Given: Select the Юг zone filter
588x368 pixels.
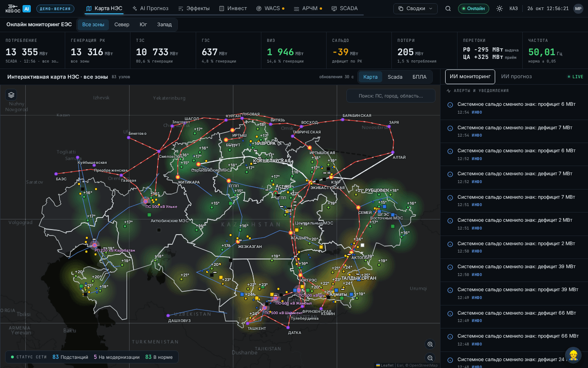Looking at the screenshot, I should coord(143,24).
